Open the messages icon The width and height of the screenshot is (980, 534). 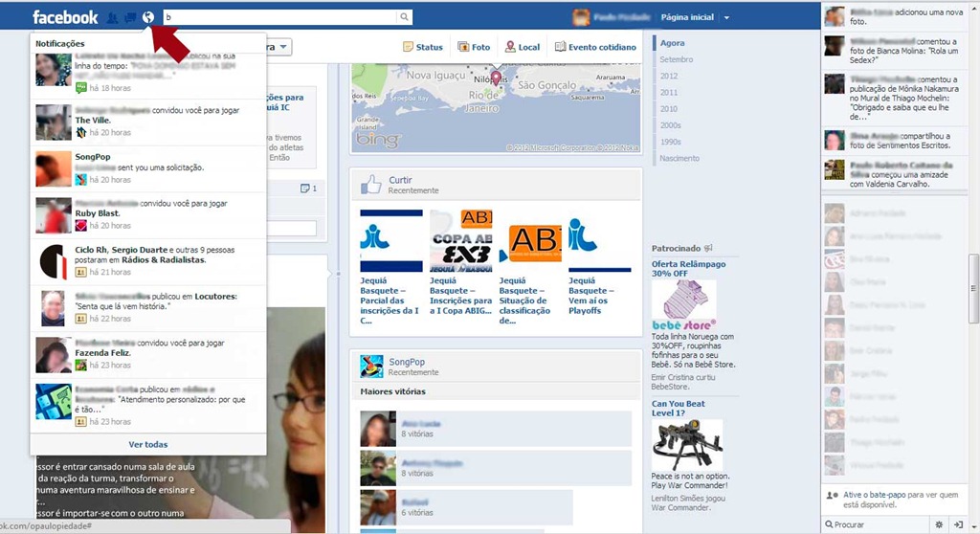click(130, 17)
